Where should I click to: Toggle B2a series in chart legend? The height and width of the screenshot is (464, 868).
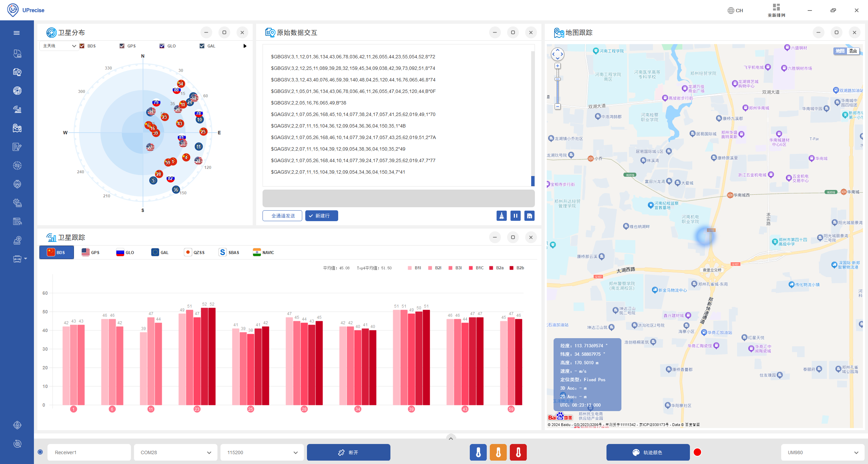point(496,268)
